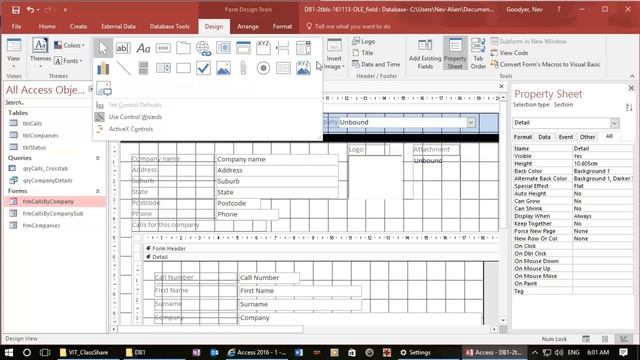Open Settings from Windows taskbar
This screenshot has width=640, height=360.
pos(415,352)
